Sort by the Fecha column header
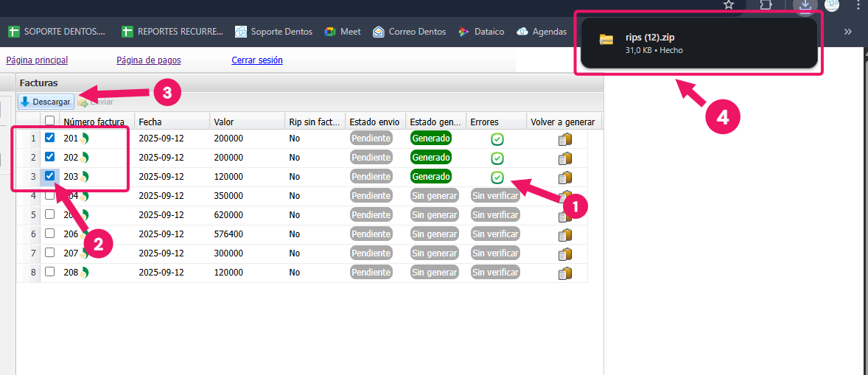Viewport: 868px width, 375px height. [150, 122]
